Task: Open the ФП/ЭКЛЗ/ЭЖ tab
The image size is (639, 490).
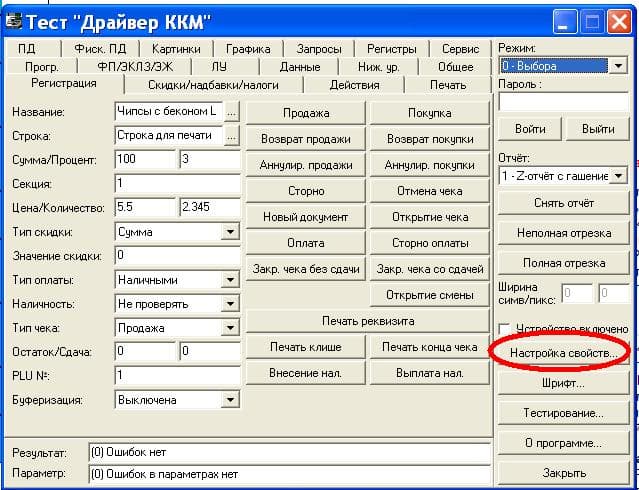Action: [x=135, y=66]
